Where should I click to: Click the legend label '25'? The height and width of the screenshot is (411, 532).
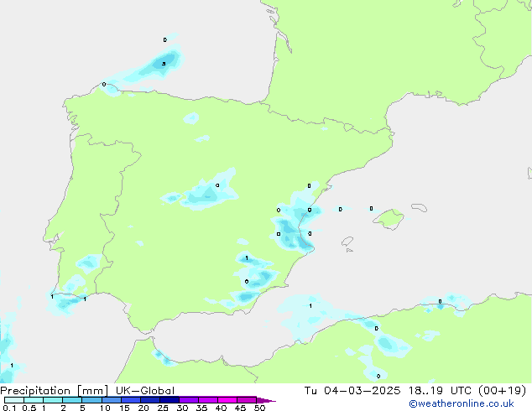(163, 408)
